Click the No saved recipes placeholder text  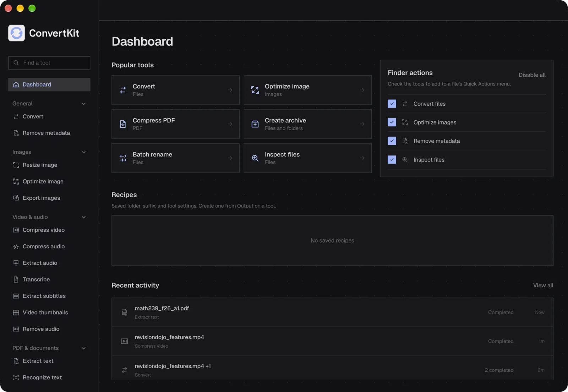[x=332, y=241]
